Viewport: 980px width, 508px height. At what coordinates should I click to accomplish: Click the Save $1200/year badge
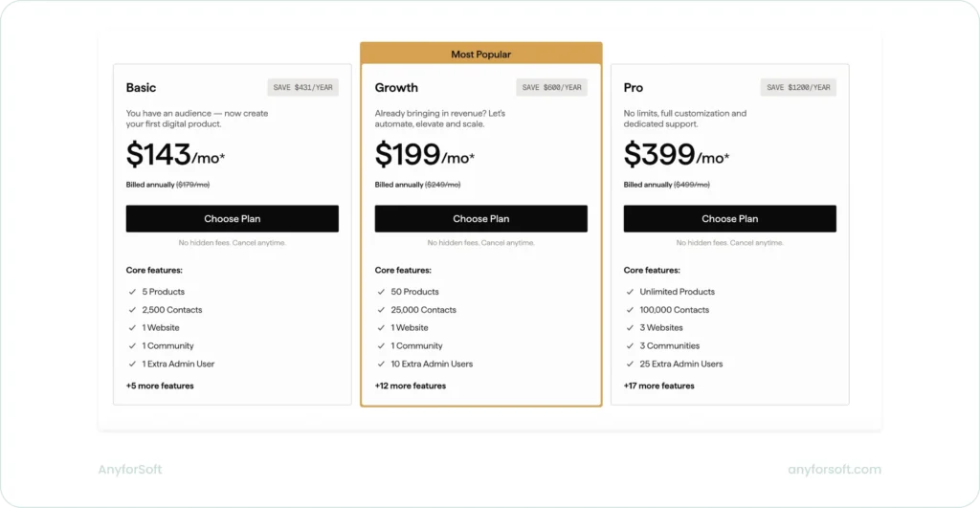[799, 87]
